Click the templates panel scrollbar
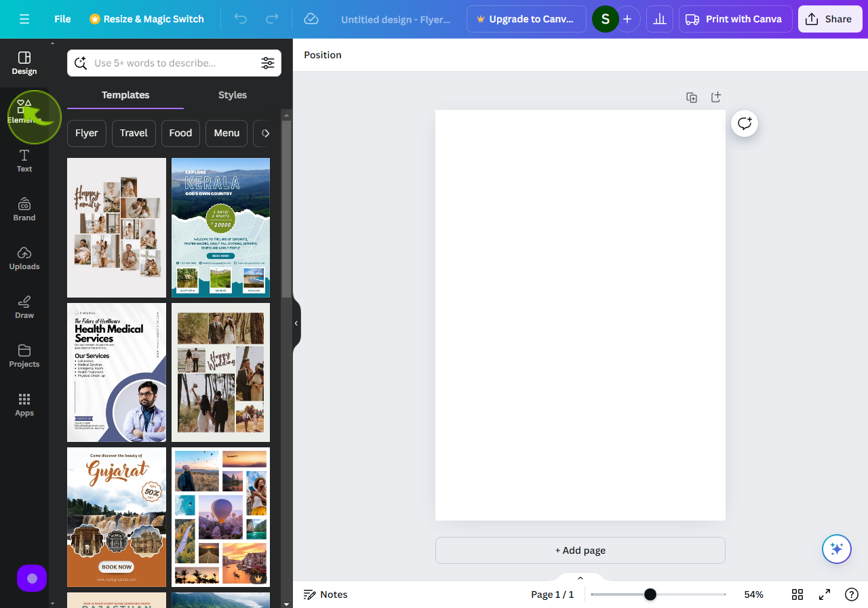 (x=286, y=209)
